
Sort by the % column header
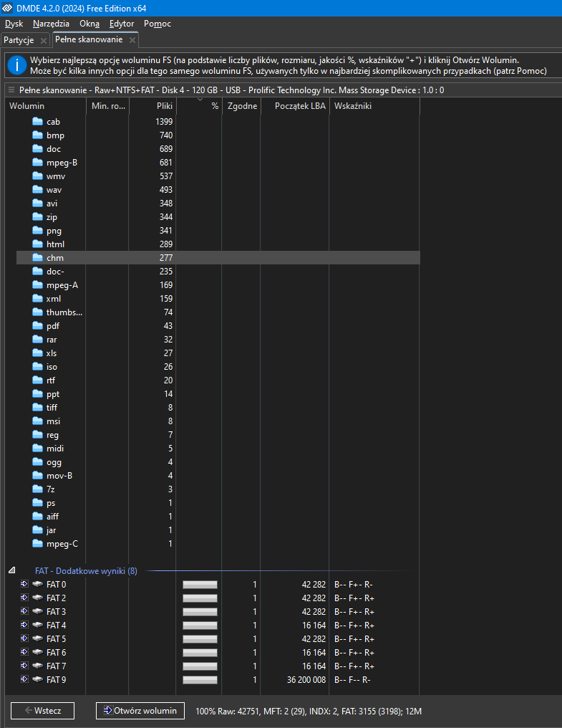(199, 106)
